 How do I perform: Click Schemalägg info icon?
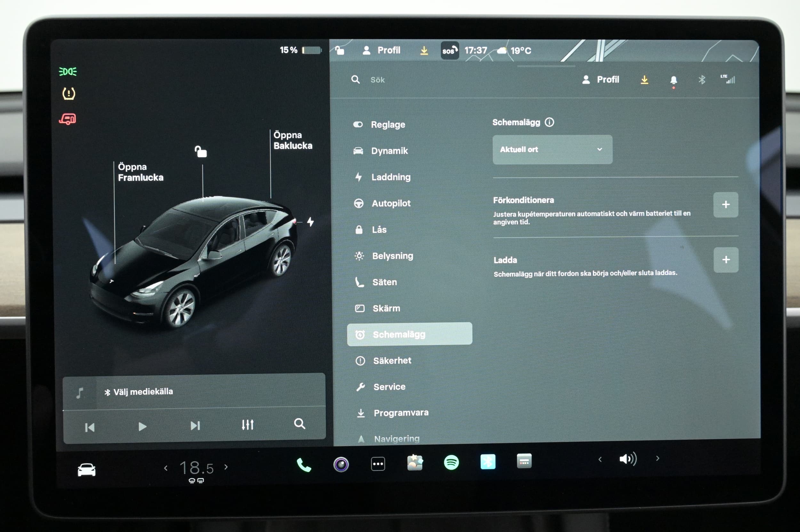(549, 122)
